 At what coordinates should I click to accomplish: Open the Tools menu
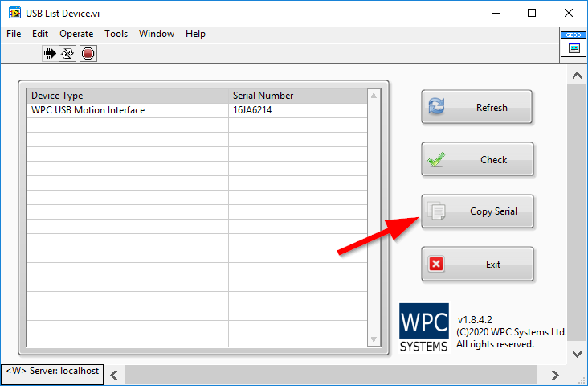tap(116, 34)
